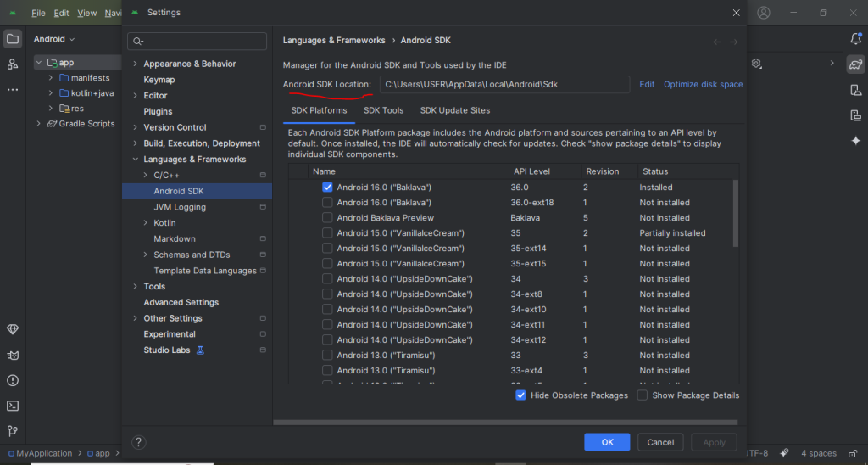868x465 pixels.
Task: Expand the Kotlin settings node
Action: click(145, 223)
